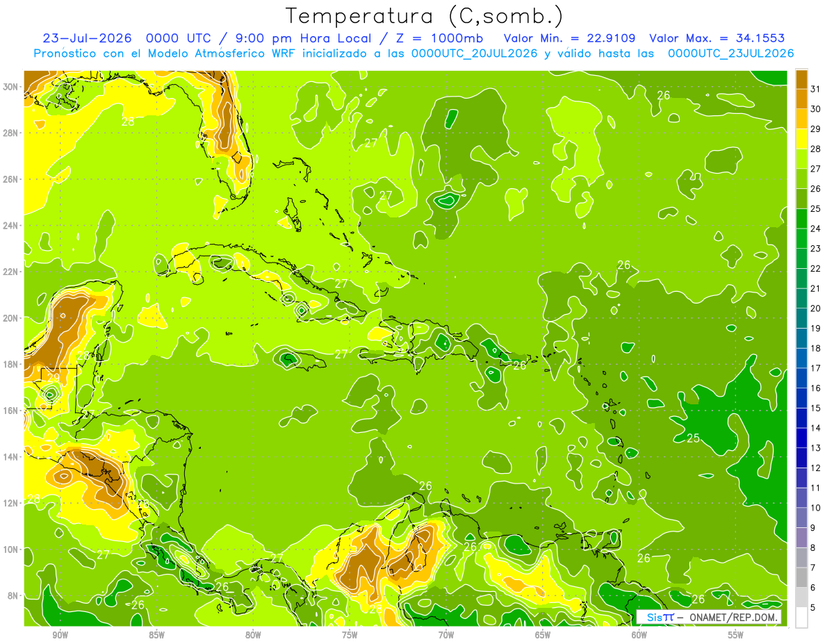This screenshot has width=834, height=644.
Task: Click the "0000UTC_23JUL2026" valid-until time
Action: [x=730, y=53]
